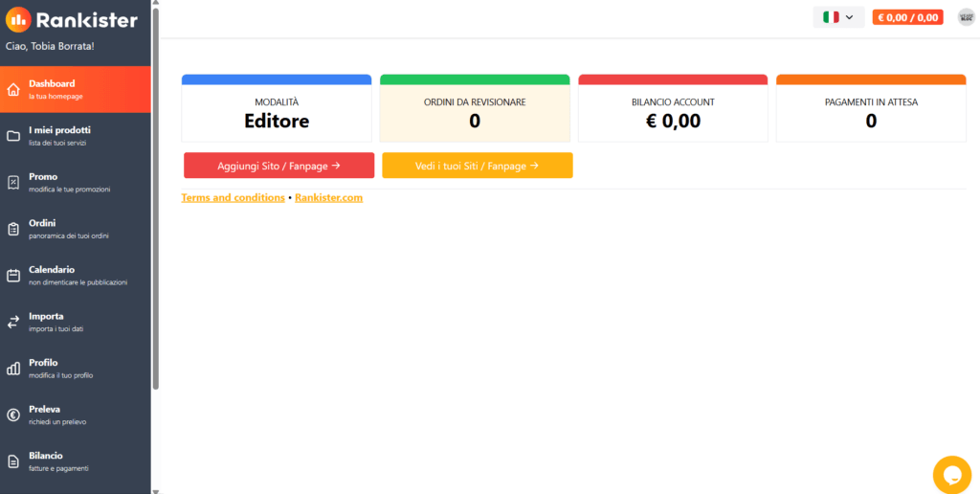Click the greeting Ciao, Tobia Borrata!
This screenshot has width=980, height=494.
[50, 46]
